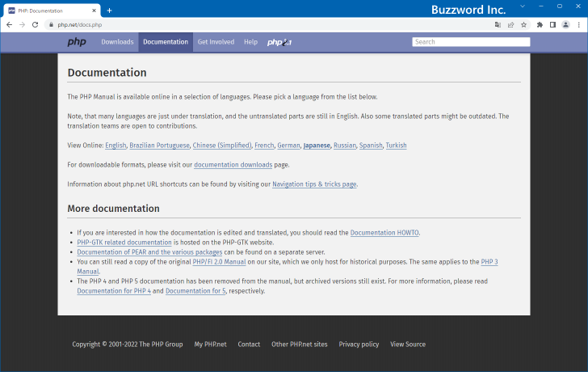
Task: Open the German manual link
Action: tap(289, 146)
